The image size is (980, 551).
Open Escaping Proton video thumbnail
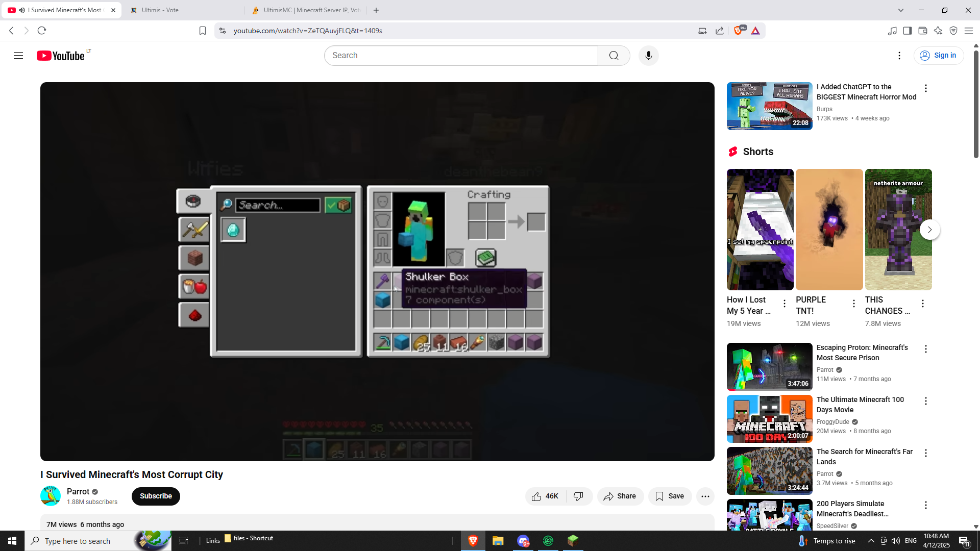tap(769, 366)
